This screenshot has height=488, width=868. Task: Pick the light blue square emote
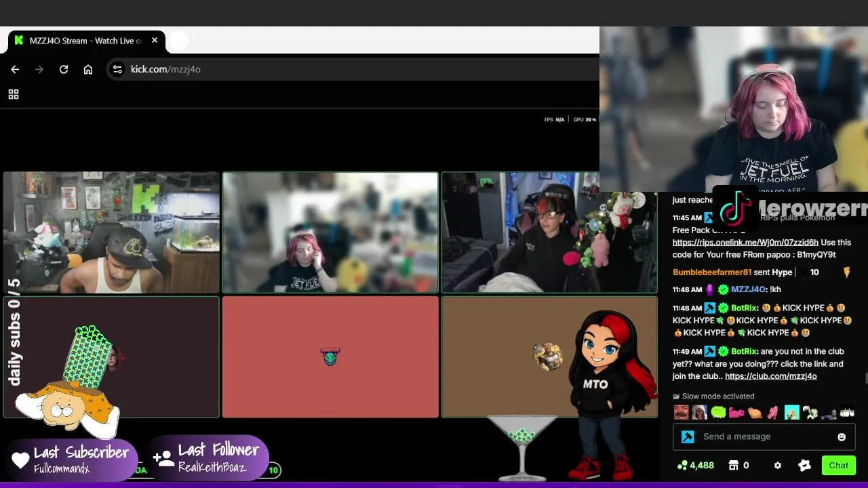coord(791,412)
